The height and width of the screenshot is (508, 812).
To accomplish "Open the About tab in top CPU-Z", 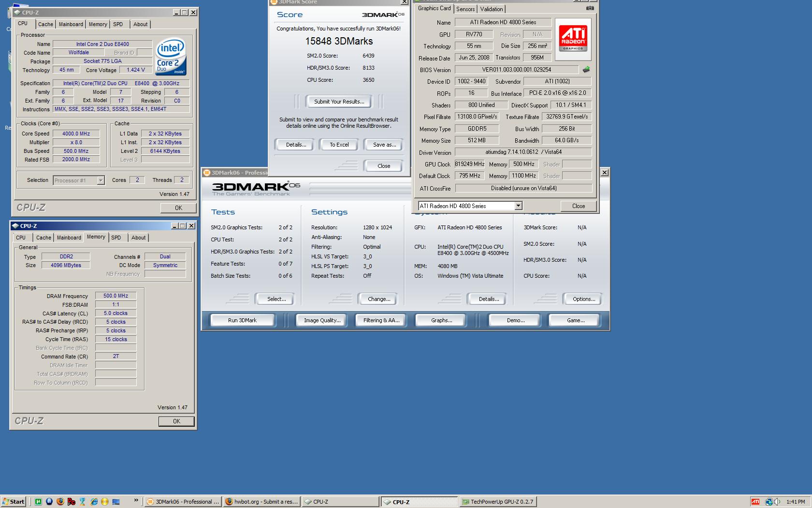I will click(141, 24).
